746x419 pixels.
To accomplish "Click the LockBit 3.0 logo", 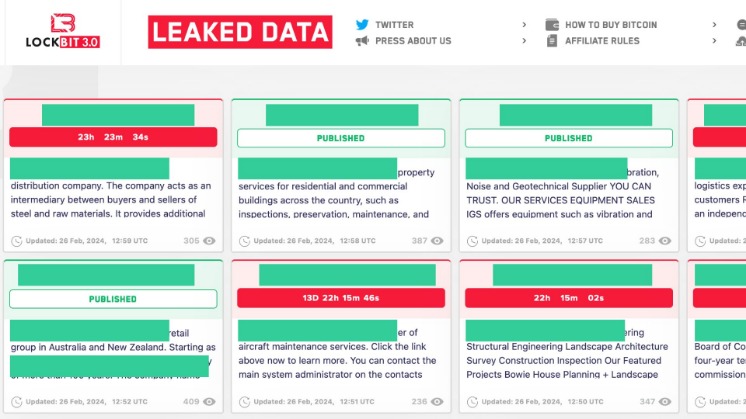I will [62, 31].
